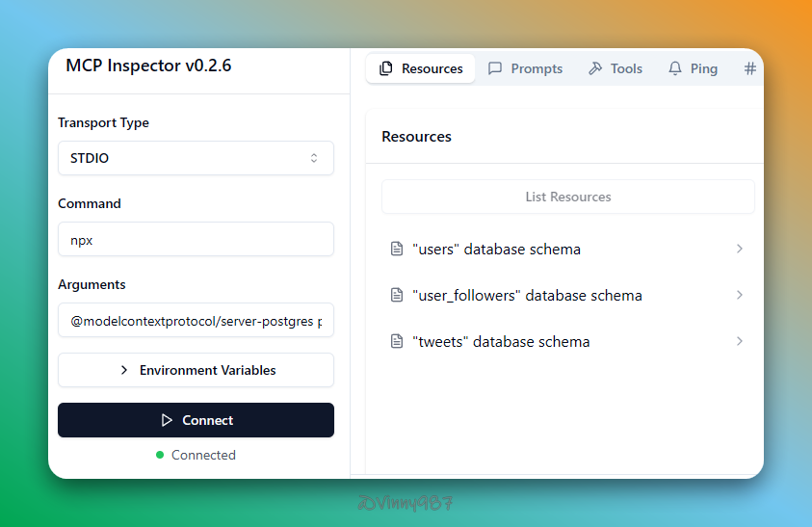This screenshot has height=527, width=812.
Task: Click the hash icon tab
Action: point(750,68)
